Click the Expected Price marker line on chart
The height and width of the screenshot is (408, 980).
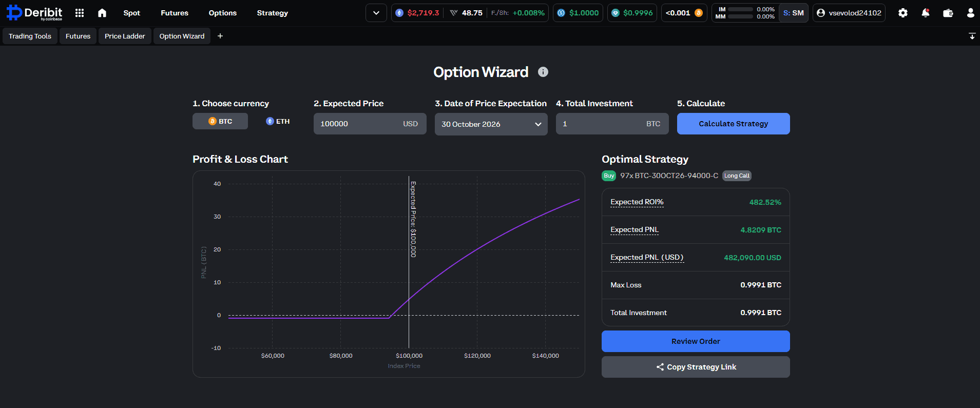pos(409,262)
